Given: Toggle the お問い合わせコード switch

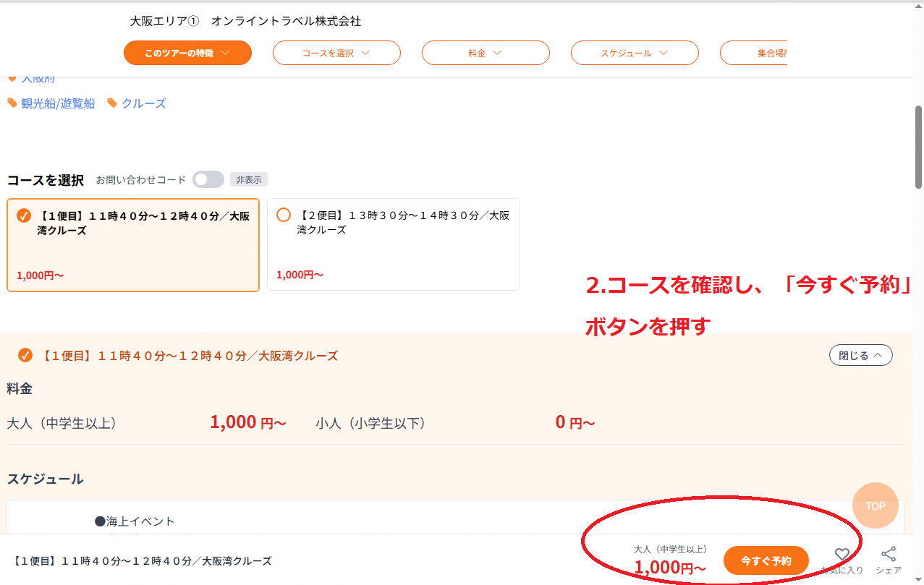Looking at the screenshot, I should [x=208, y=179].
